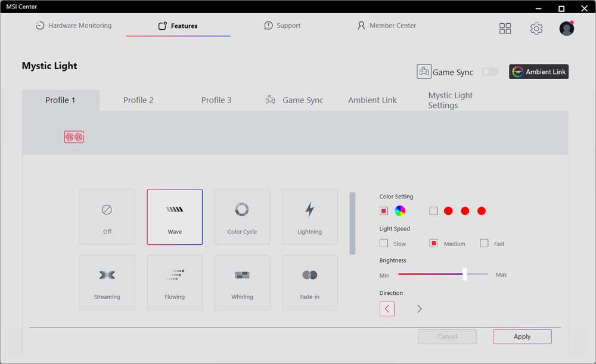Click the Game Sync controller icon

[424, 71]
